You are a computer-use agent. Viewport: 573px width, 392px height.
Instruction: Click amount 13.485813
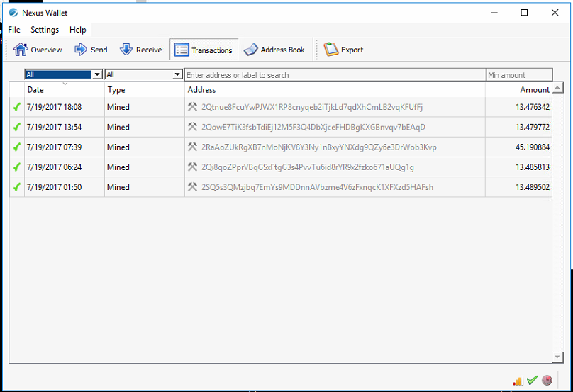533,167
